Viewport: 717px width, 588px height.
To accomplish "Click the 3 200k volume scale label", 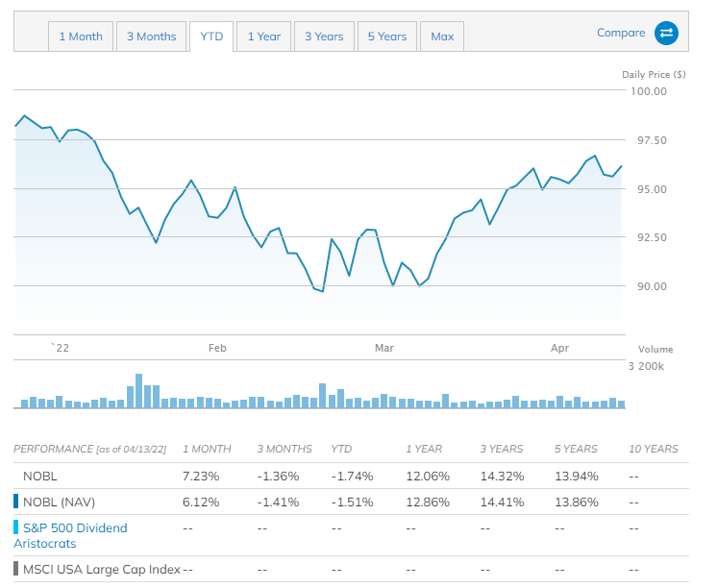I will click(x=646, y=366).
